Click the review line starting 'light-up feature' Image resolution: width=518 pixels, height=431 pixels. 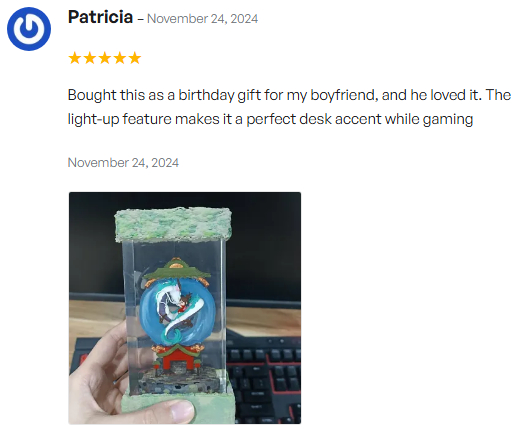[270, 119]
